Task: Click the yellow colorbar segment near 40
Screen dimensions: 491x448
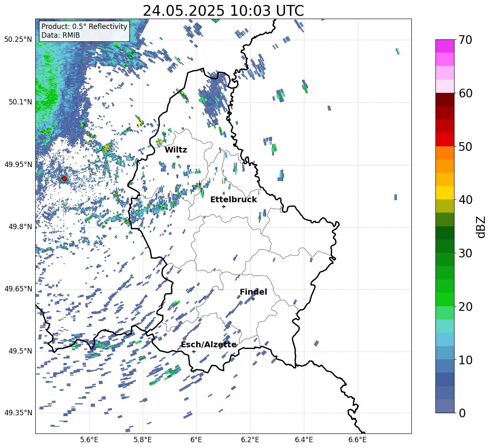Action: click(445, 193)
